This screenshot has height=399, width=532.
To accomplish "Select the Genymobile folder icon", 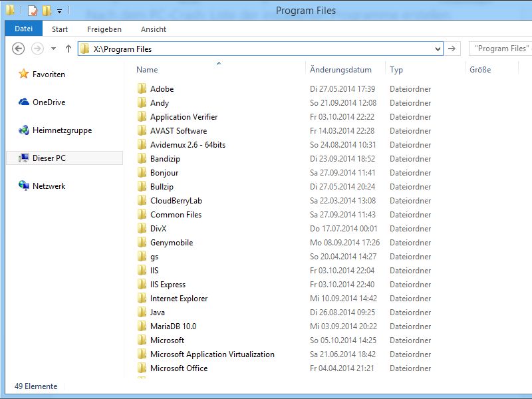I will click(142, 242).
